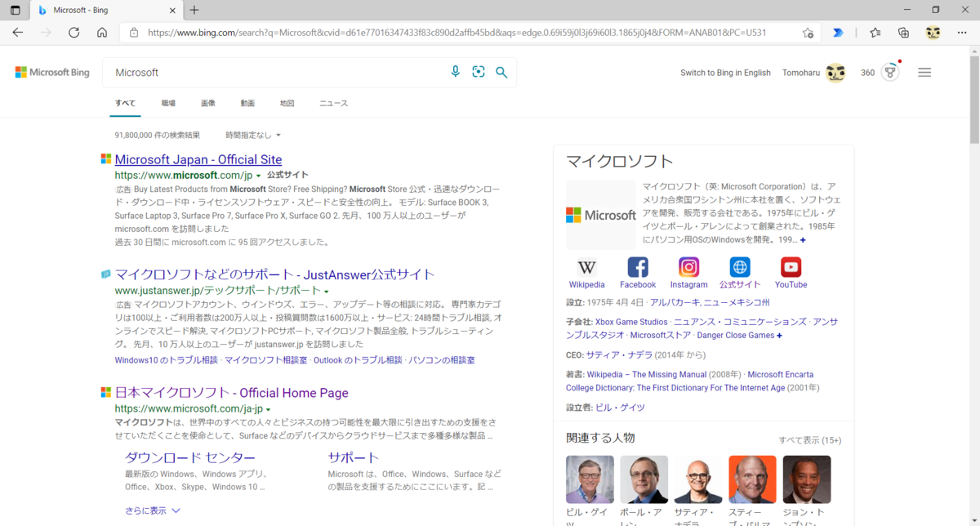Open the ダウンロード センター sitelink

coord(190,457)
